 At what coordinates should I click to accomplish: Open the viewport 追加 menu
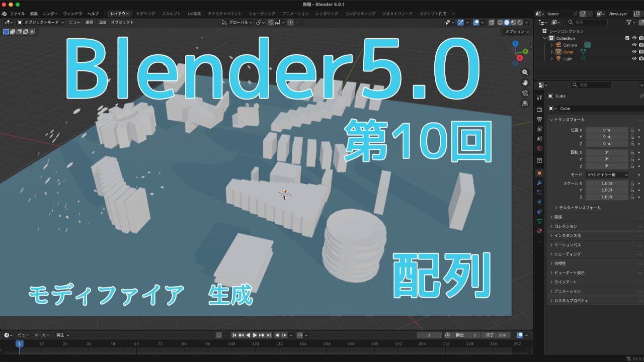pos(102,23)
